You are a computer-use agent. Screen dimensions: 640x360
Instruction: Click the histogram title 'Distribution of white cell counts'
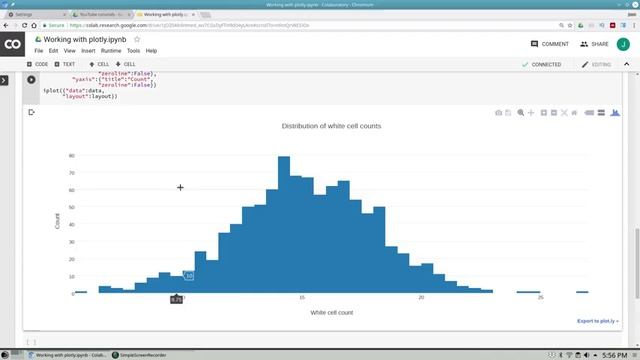[x=331, y=126]
